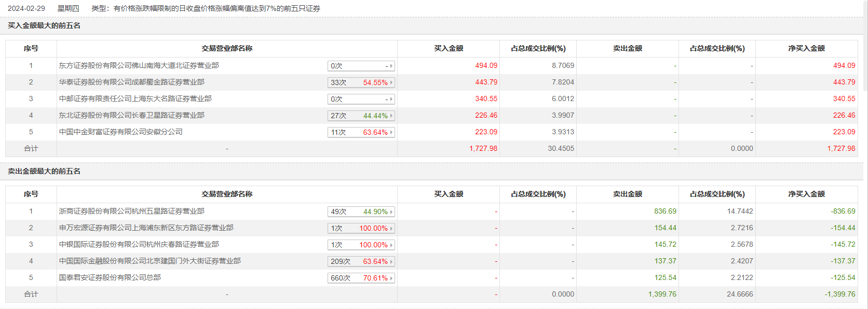Image resolution: width=868 pixels, height=309 pixels.
Task: Expand the 1次 100.00% box for 中银国际
Action: 361,245
